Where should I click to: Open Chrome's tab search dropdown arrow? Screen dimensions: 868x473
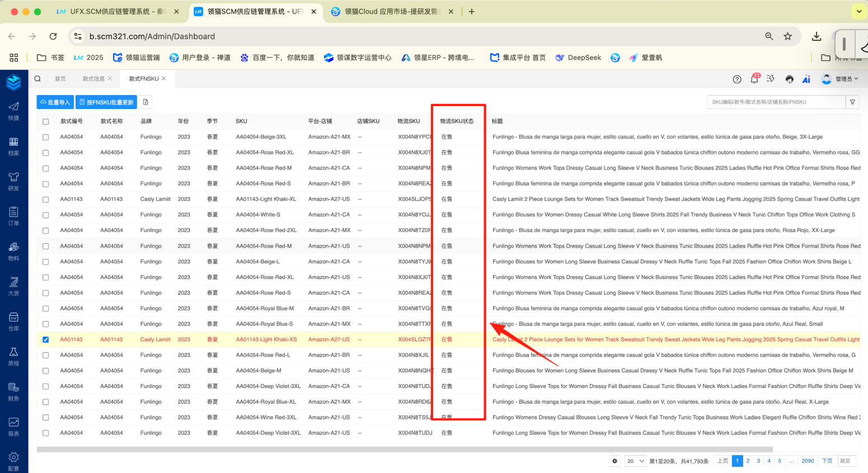(859, 11)
